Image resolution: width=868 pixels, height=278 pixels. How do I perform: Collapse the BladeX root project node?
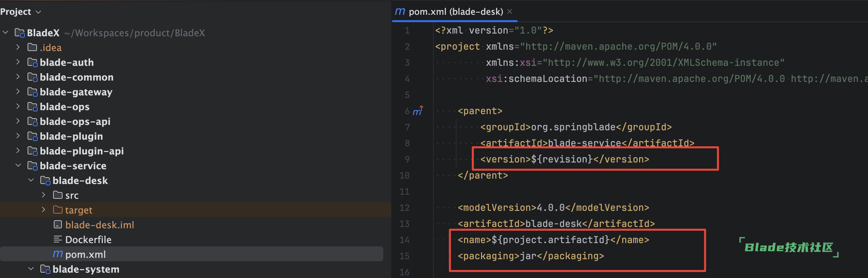coord(5,33)
